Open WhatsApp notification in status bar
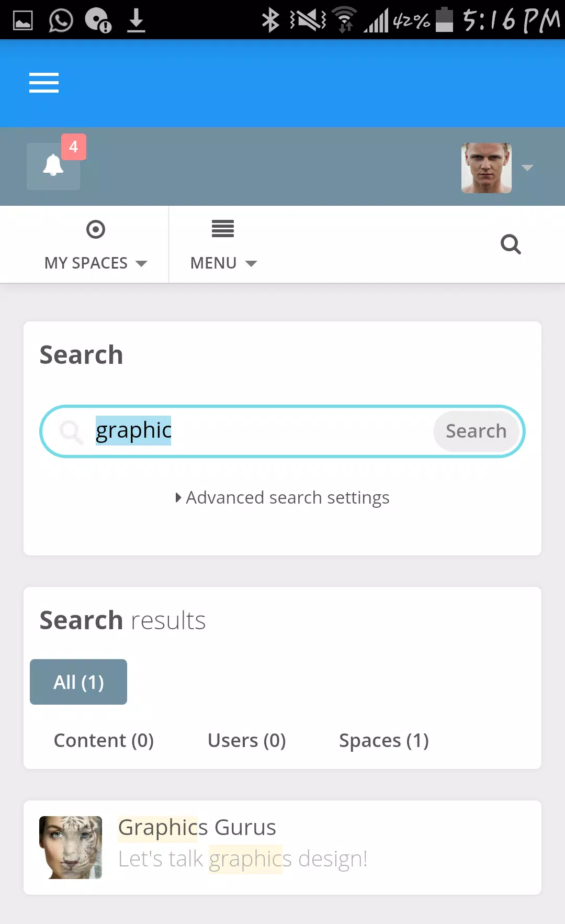This screenshot has width=565, height=924. point(61,20)
